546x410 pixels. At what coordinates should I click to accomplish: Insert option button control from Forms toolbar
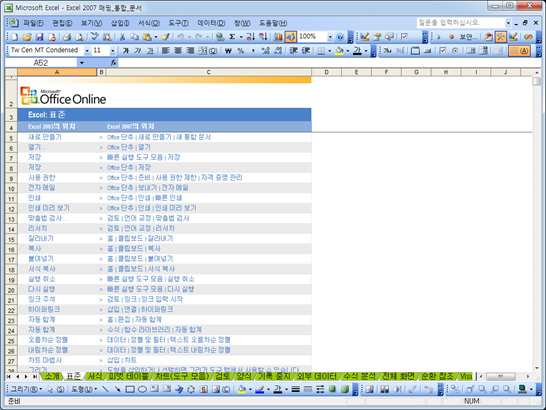(455, 51)
